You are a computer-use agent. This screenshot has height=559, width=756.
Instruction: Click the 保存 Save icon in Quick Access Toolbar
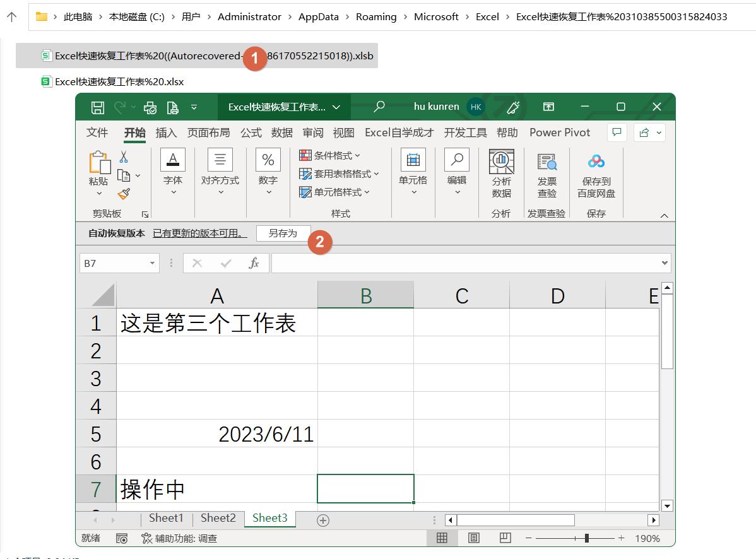97,107
